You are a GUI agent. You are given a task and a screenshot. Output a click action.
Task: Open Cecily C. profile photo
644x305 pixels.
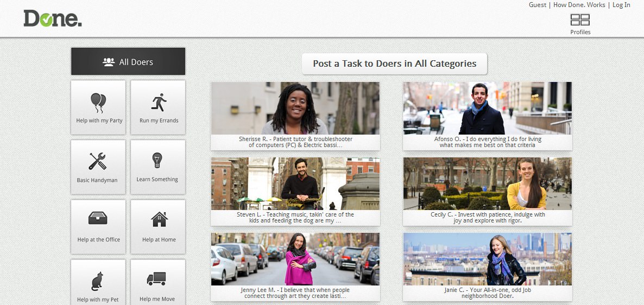(488, 183)
